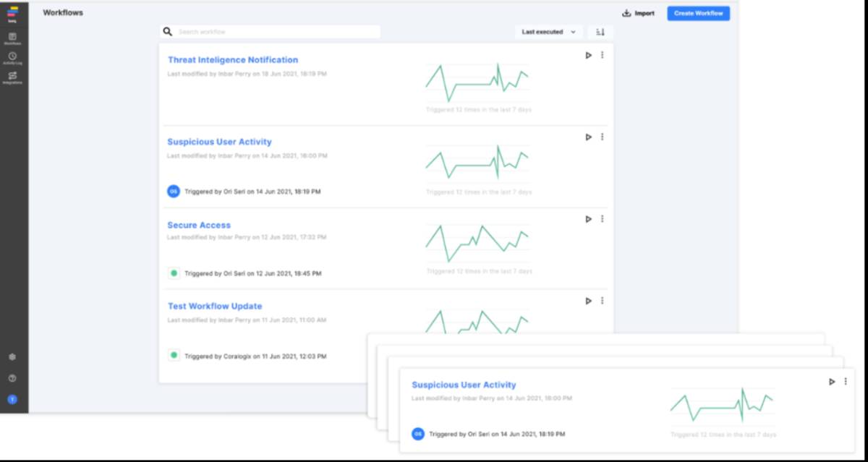
Task: Open the three-dot menu for Secure Access
Action: click(x=603, y=219)
